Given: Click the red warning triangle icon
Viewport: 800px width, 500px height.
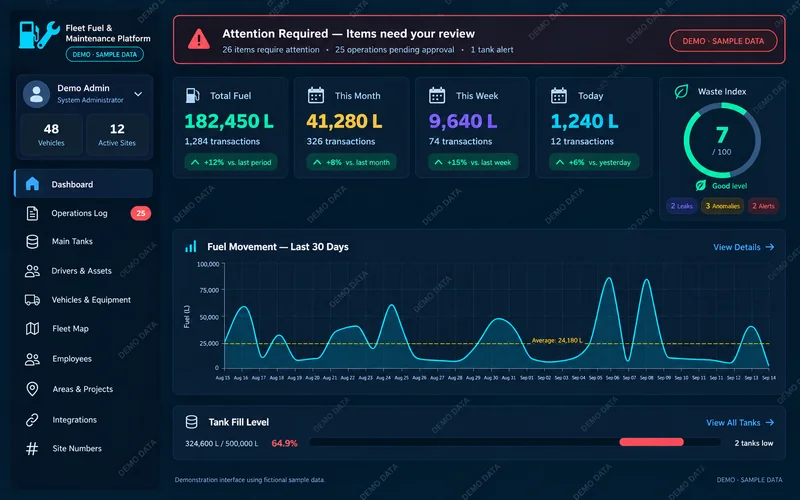Looking at the screenshot, I should (198, 39).
